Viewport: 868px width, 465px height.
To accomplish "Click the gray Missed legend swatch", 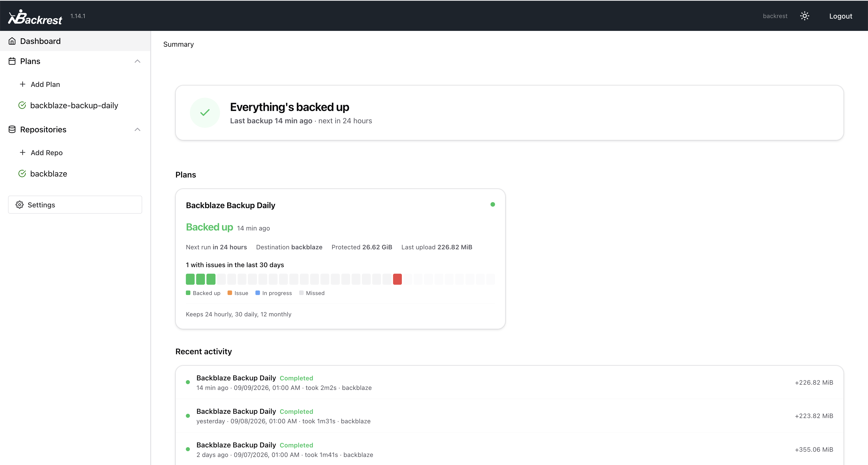I will pyautogui.click(x=301, y=293).
